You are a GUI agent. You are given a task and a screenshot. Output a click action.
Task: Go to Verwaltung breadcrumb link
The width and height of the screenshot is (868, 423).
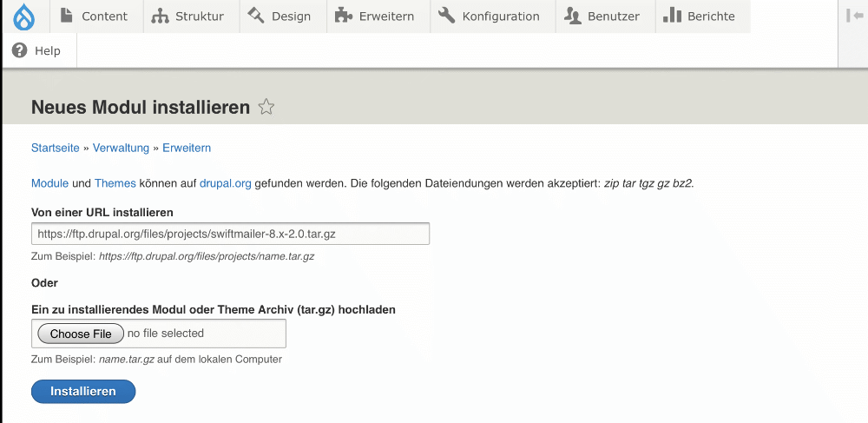tap(121, 148)
